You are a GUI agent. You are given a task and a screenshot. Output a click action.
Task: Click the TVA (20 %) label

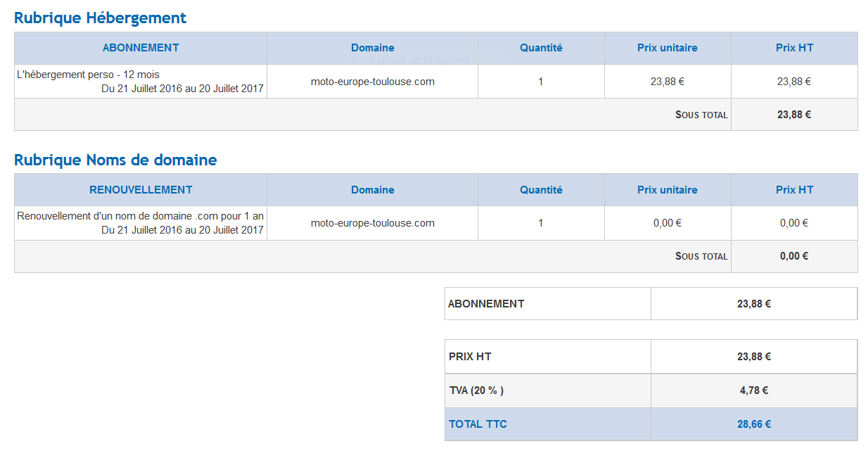pyautogui.click(x=476, y=390)
